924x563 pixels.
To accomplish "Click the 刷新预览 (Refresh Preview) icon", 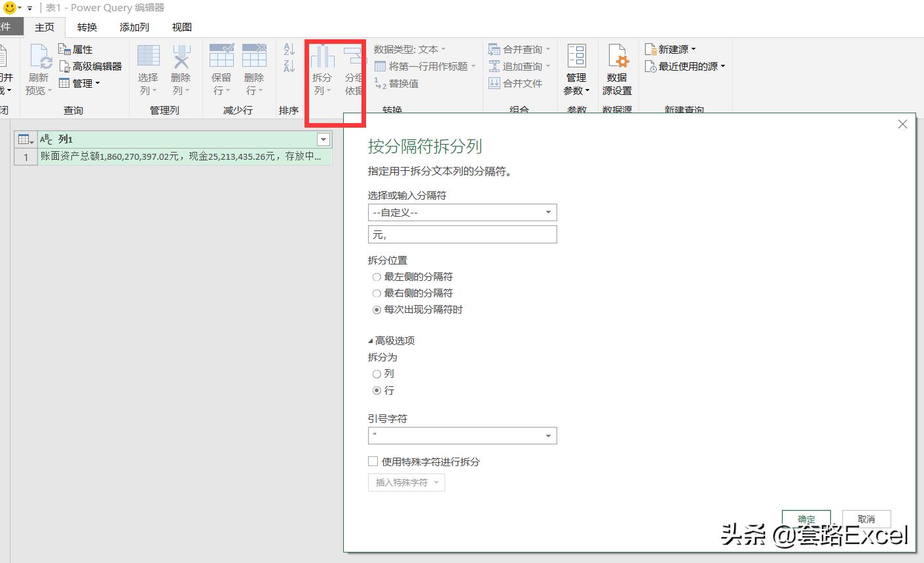I will click(38, 65).
